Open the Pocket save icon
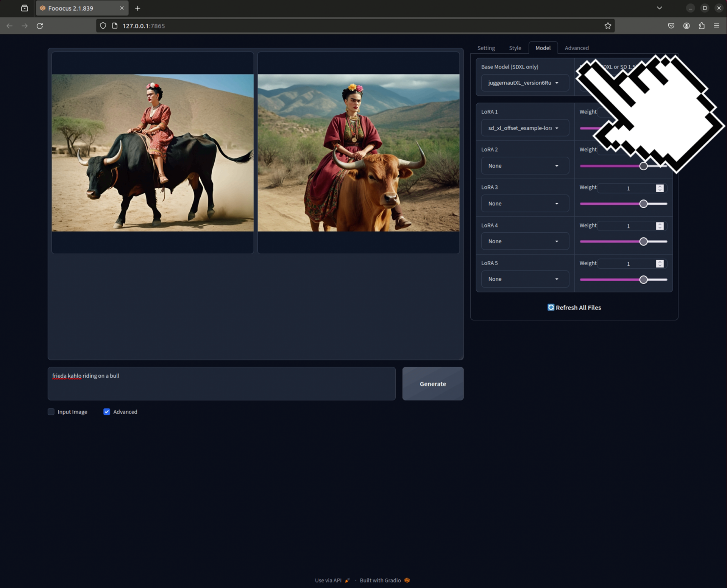Screen dimensions: 727x588 coord(671,26)
